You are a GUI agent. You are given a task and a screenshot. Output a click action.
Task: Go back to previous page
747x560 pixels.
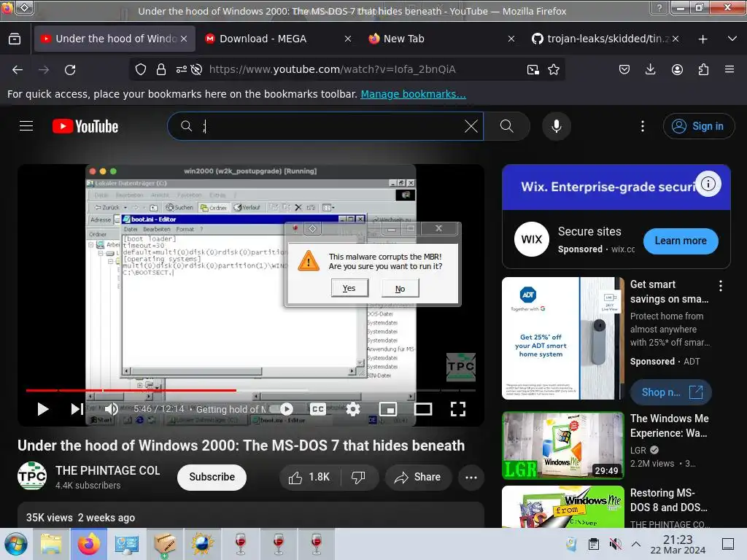(x=18, y=70)
